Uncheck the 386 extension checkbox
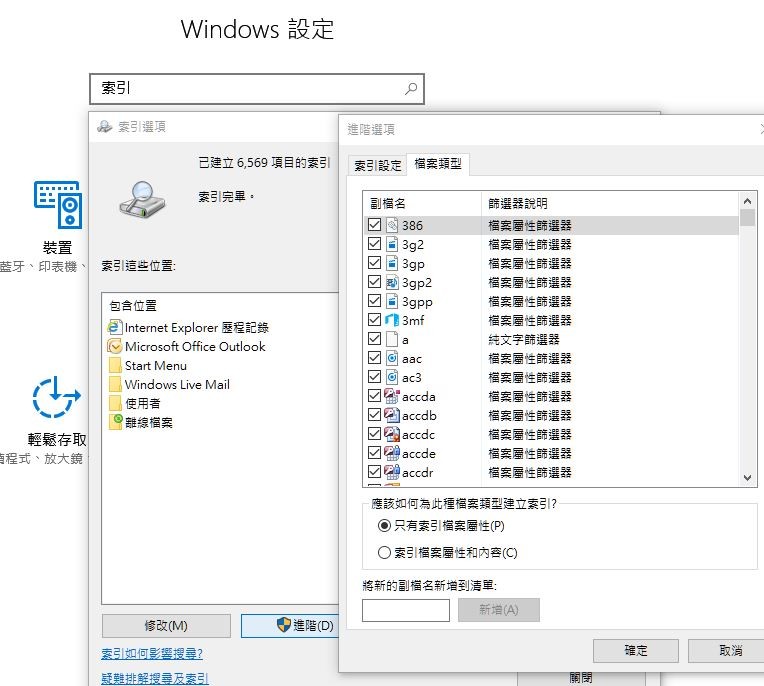This screenshot has height=686, width=764. point(374,225)
